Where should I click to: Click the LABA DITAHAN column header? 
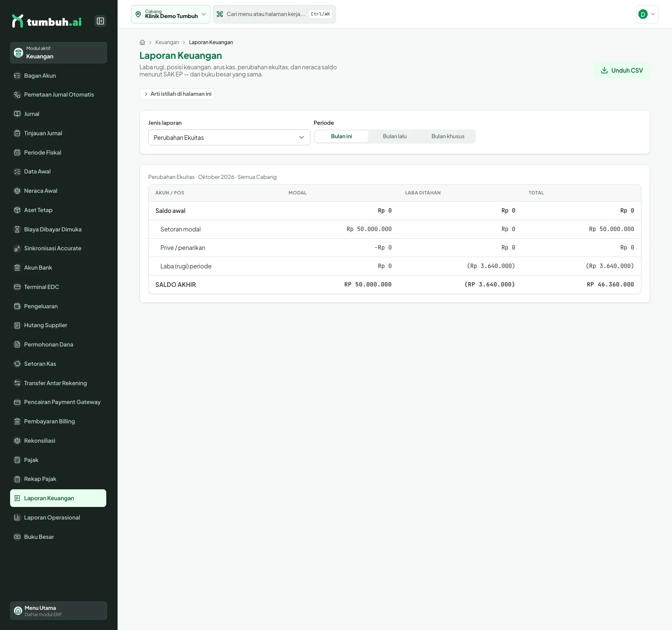click(x=423, y=193)
